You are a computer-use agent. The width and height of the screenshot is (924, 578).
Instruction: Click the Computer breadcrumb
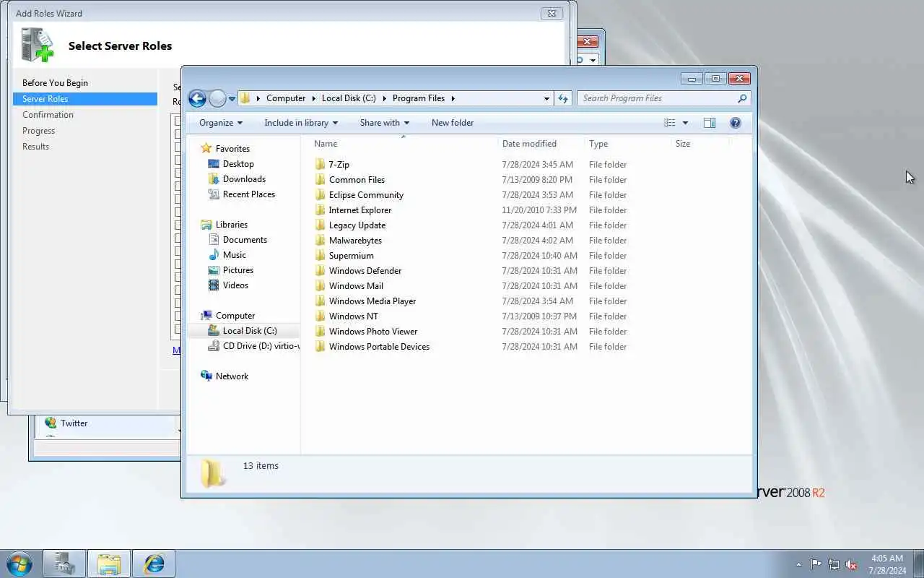point(286,98)
